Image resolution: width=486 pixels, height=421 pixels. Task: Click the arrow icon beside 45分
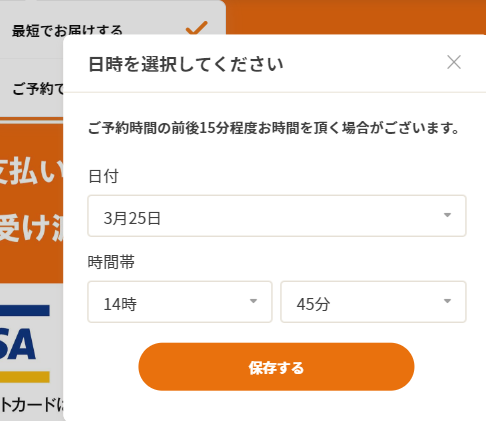(x=447, y=301)
